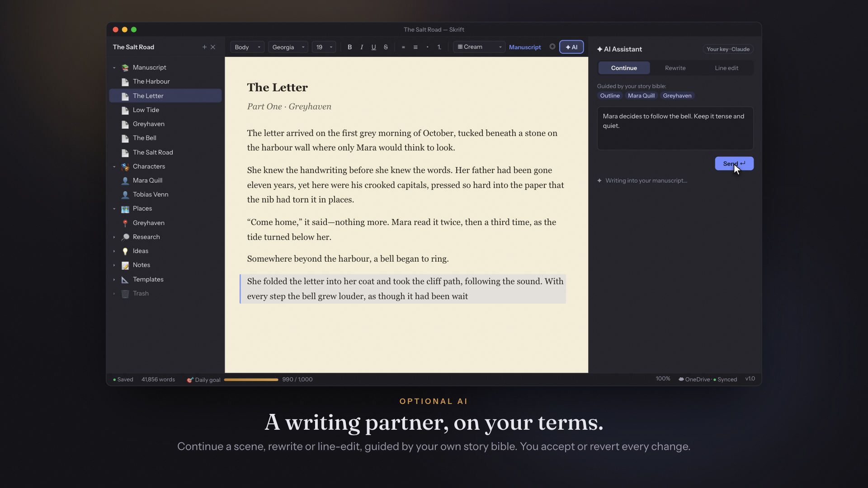Insert a bullet list
Screen dimensions: 868x488
[x=427, y=47]
